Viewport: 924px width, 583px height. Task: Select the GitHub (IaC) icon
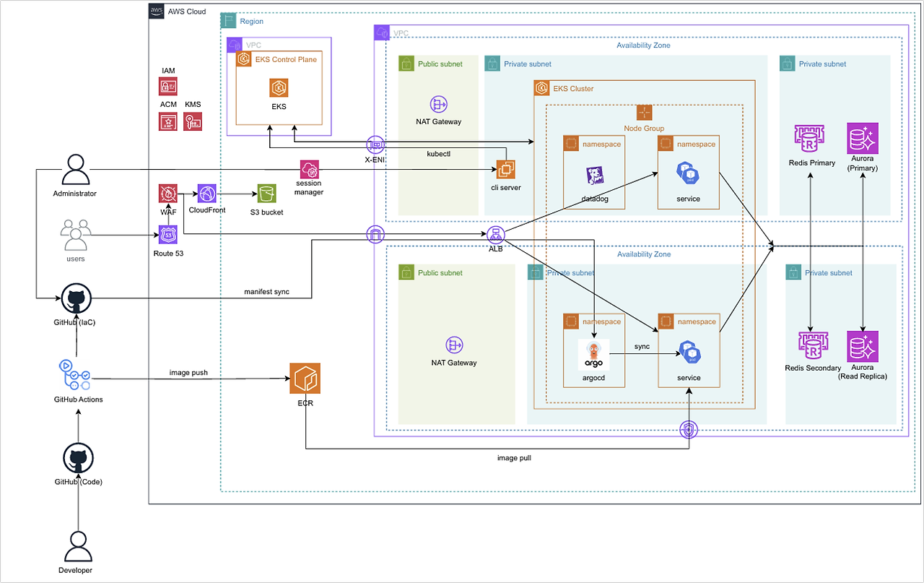coord(75,299)
